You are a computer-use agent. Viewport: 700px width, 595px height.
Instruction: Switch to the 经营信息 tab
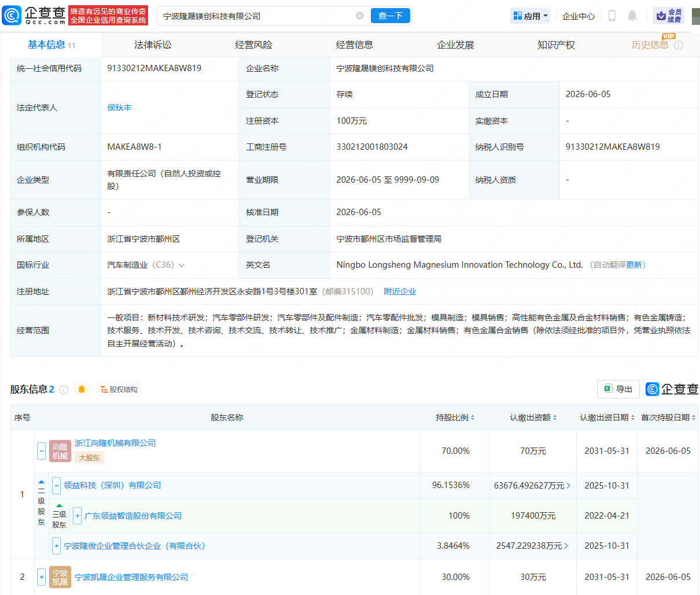click(355, 45)
